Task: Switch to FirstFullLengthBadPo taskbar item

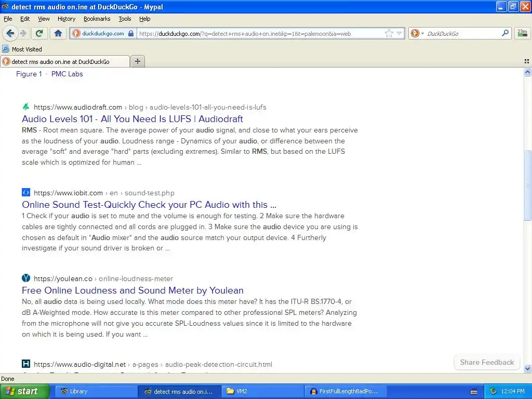Action: click(347, 391)
